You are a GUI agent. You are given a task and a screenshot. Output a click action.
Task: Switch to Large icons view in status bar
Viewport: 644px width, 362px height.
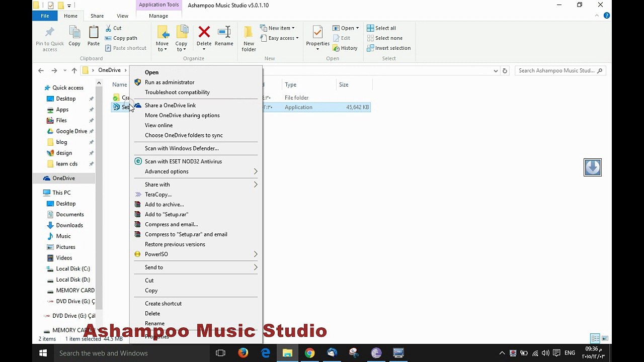(605, 339)
